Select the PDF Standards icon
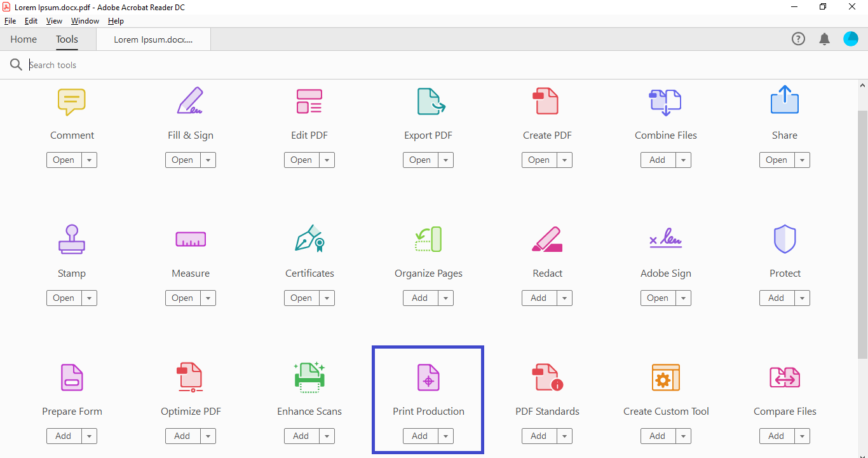This screenshot has width=868, height=458. coord(547,377)
